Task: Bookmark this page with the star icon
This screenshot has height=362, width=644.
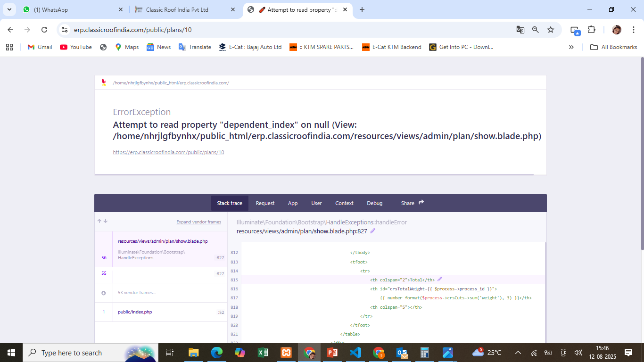Action: coord(551,30)
